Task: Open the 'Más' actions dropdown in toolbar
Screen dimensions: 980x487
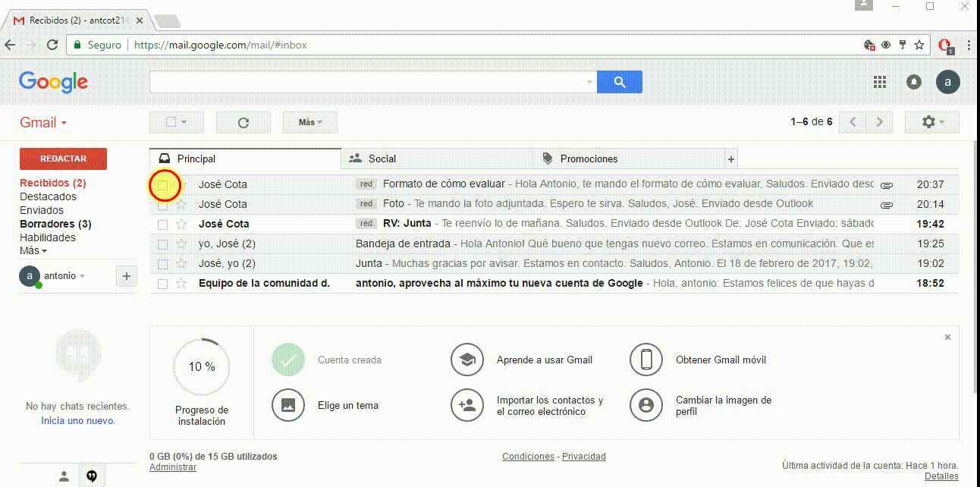Action: 310,122
